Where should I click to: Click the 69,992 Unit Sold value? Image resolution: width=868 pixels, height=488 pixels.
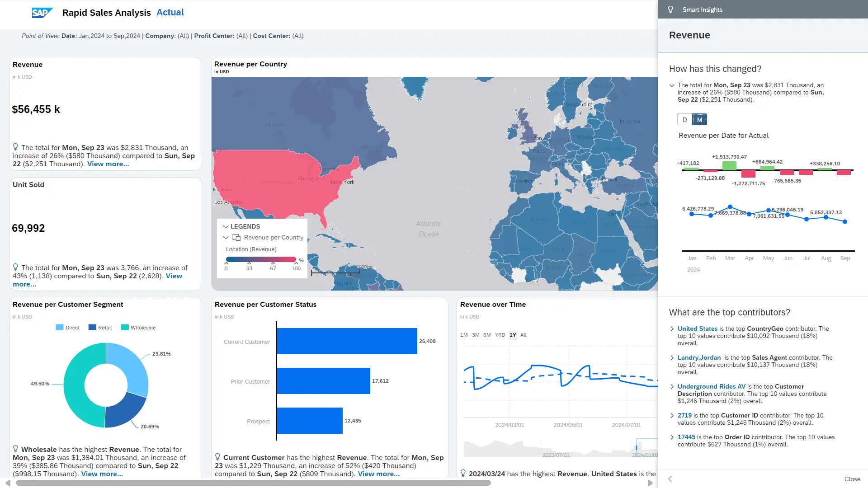point(28,228)
